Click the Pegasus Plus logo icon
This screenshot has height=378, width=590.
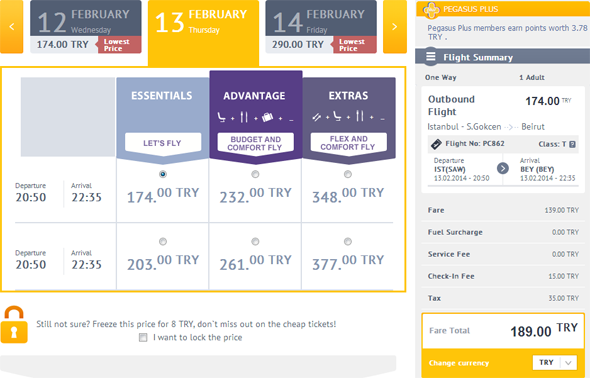(431, 10)
